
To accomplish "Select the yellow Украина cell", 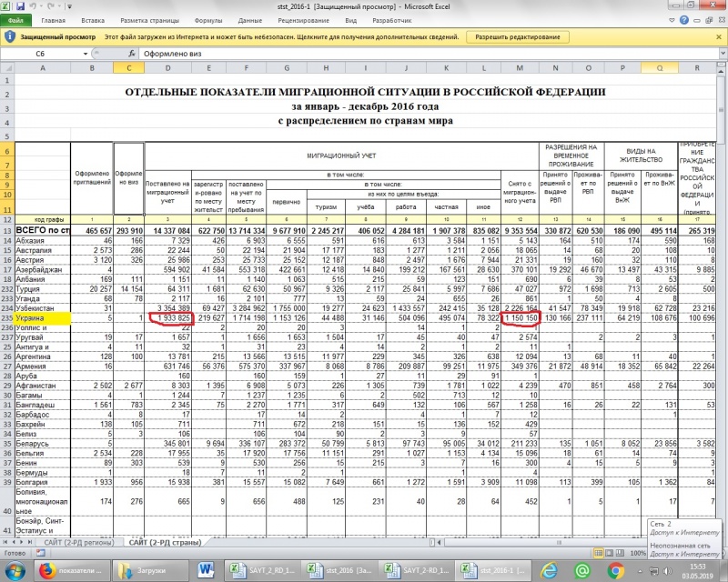I will (x=42, y=318).
